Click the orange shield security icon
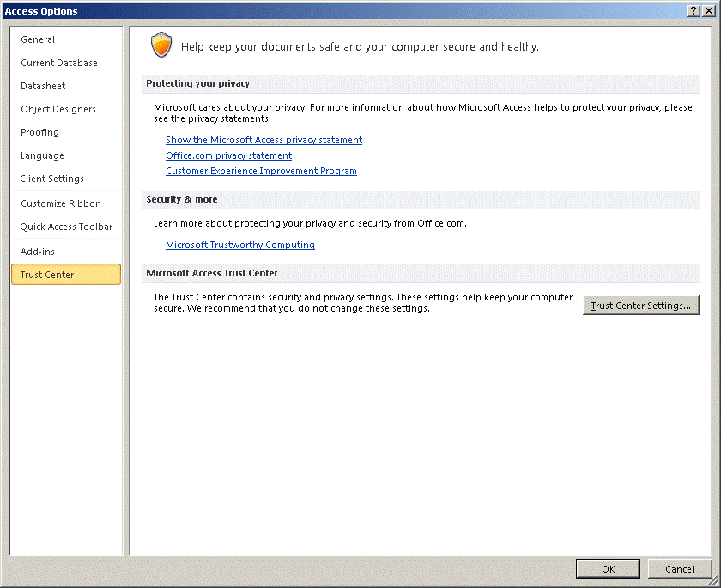Image resolution: width=721 pixels, height=588 pixels. point(161,45)
